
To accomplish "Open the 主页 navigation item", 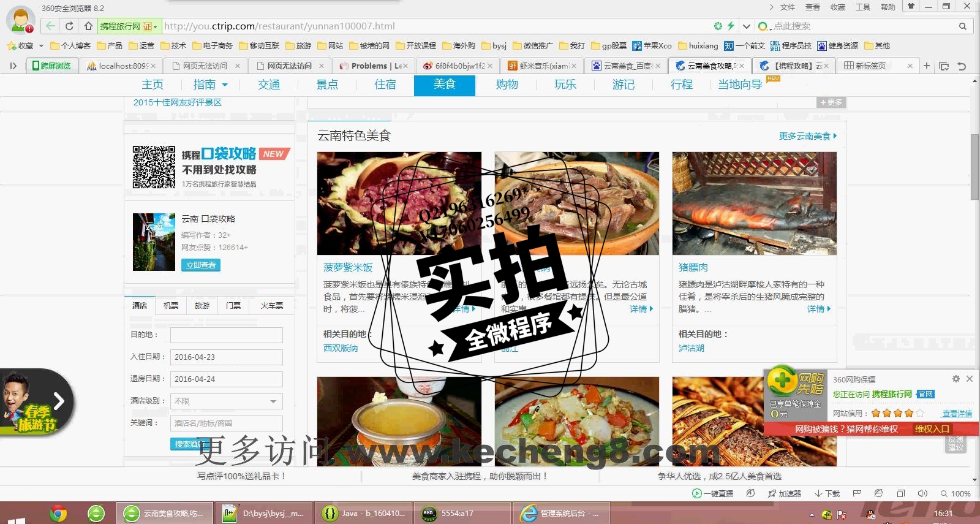I will 153,85.
